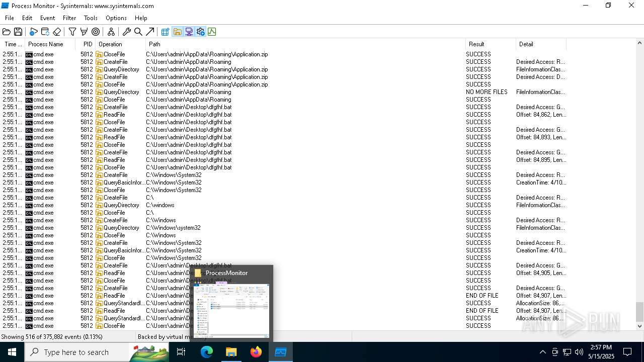This screenshot has width=644, height=362.
Task: Click the vertical scrollbar thumb
Action: pyautogui.click(x=639, y=311)
